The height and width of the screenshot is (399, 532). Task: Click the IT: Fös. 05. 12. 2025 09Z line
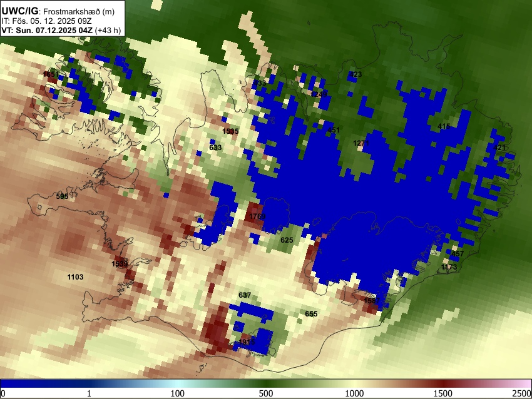pyautogui.click(x=46, y=21)
